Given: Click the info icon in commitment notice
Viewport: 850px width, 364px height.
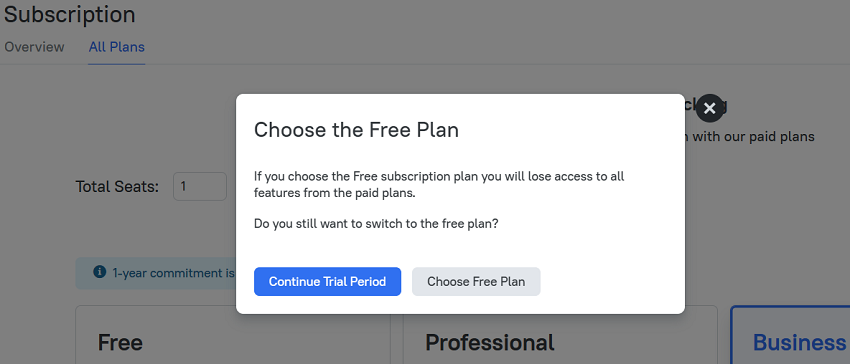Looking at the screenshot, I should [x=100, y=272].
